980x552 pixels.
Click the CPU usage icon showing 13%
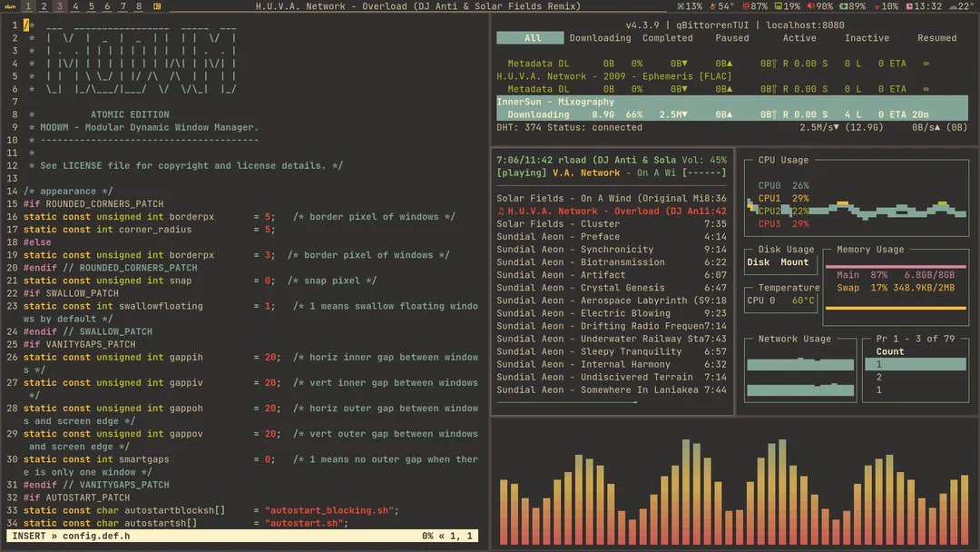[681, 5]
